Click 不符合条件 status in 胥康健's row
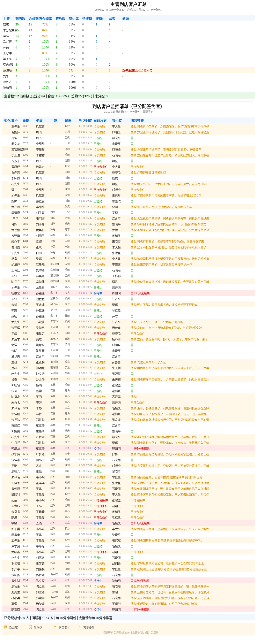The height and width of the screenshot is (644, 257). click(x=101, y=167)
